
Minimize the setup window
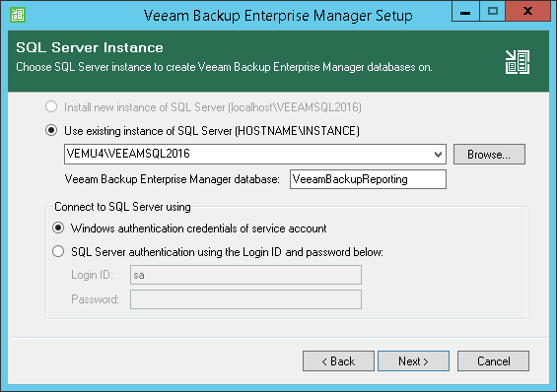point(465,12)
